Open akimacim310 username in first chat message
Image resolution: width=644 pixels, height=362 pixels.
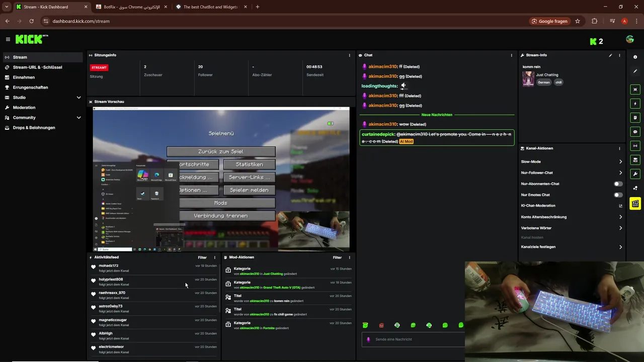click(382, 66)
